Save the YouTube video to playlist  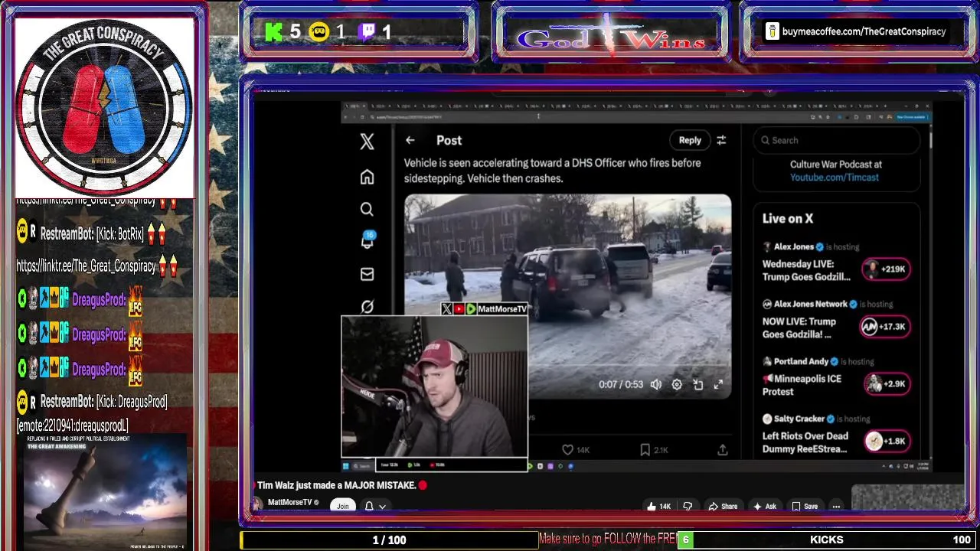coord(805,506)
